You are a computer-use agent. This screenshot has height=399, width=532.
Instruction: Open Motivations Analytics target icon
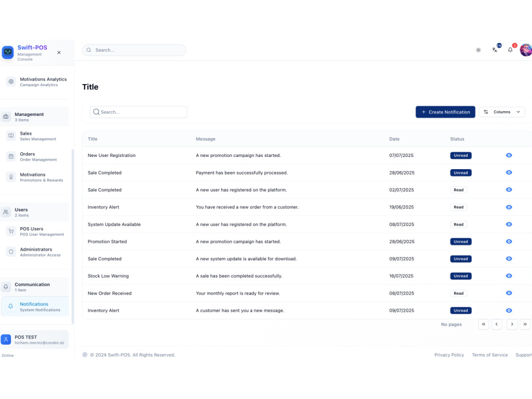[11, 81]
